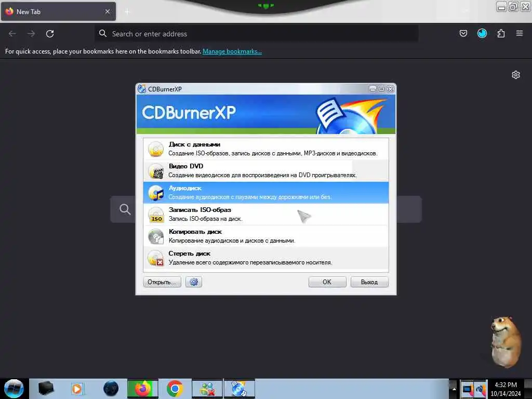Open the black box taskbar icon
This screenshot has height=399, width=532.
(x=46, y=389)
